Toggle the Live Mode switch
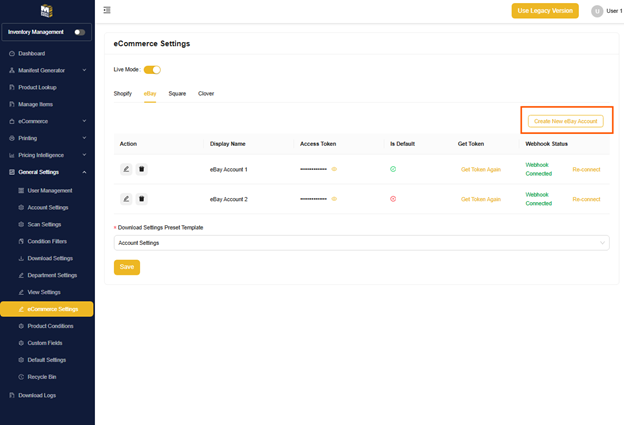624x425 pixels. [x=152, y=70]
